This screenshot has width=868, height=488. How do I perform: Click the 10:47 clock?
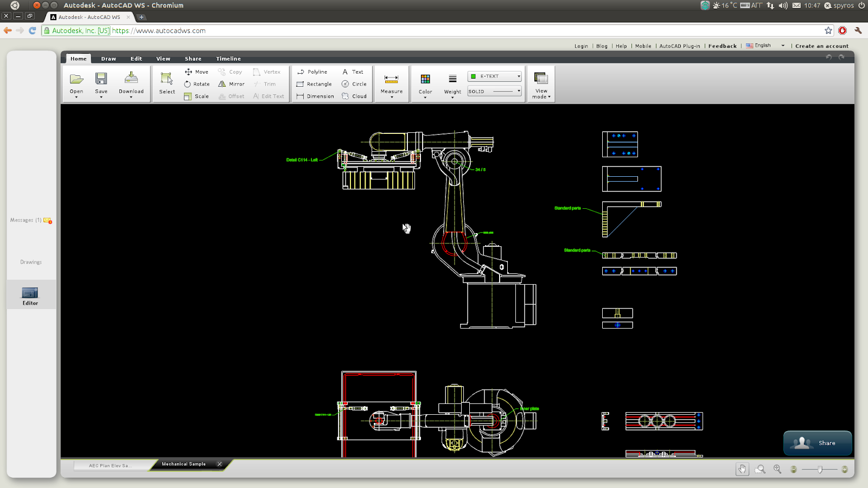812,5
